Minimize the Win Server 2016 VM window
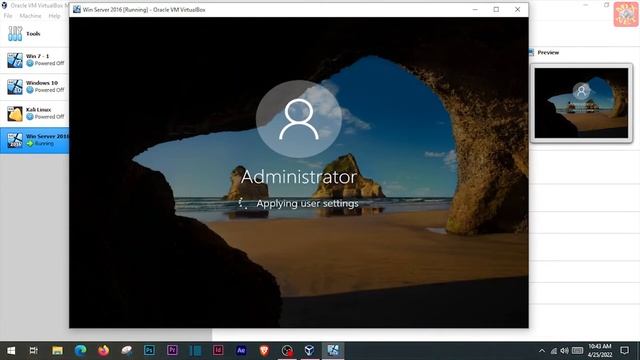640x360 pixels. pyautogui.click(x=475, y=9)
